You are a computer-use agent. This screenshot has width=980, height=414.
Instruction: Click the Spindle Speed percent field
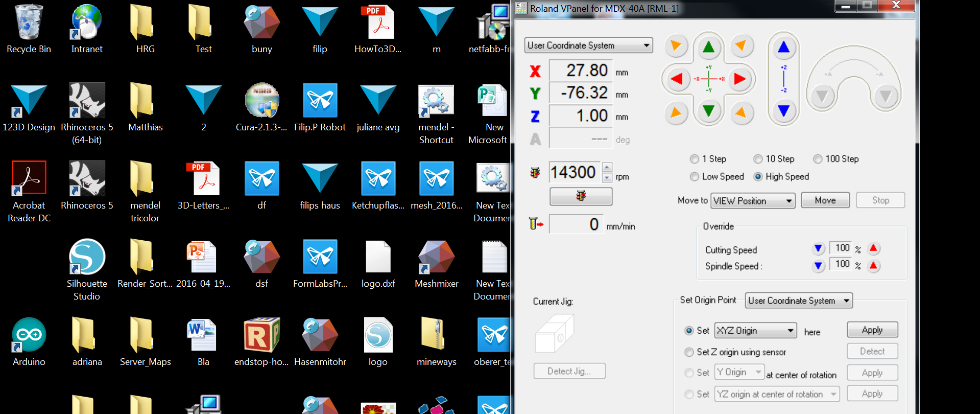point(841,264)
